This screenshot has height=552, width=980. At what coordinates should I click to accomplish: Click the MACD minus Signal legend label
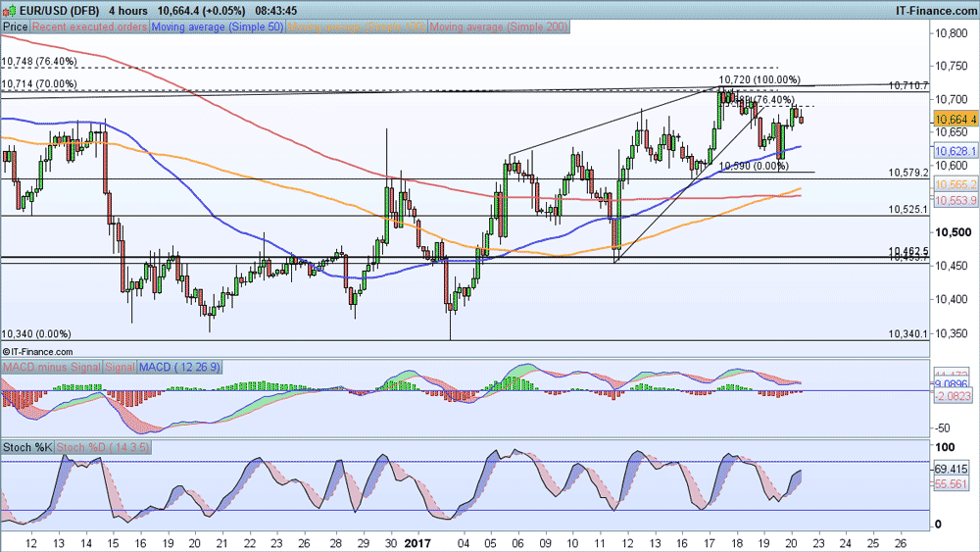point(51,367)
